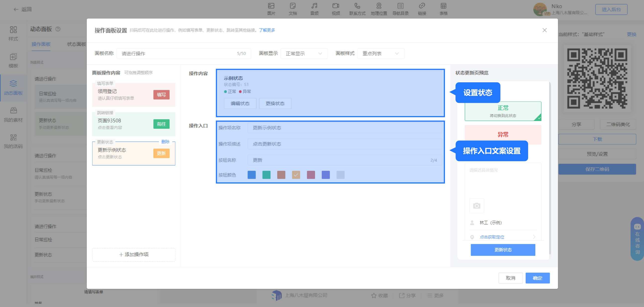The height and width of the screenshot is (307, 644).
Task: Click the 分享 icon at page bottom
Action: [402, 296]
